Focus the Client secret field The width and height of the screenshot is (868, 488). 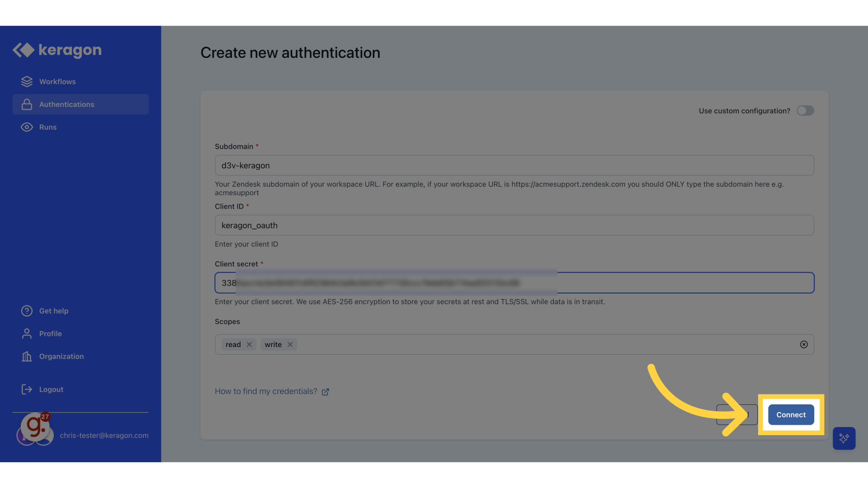pyautogui.click(x=514, y=283)
